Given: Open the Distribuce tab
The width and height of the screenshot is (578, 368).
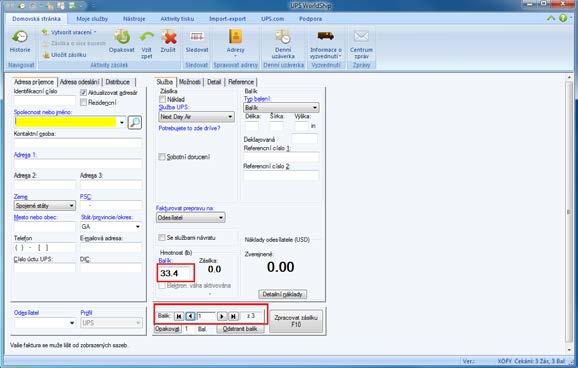Looking at the screenshot, I should tap(118, 82).
